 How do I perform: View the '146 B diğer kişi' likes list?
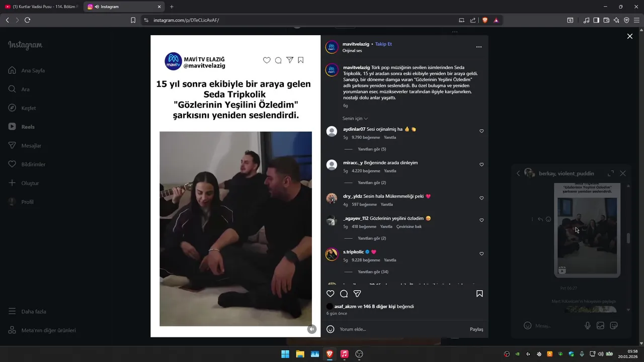point(380,306)
